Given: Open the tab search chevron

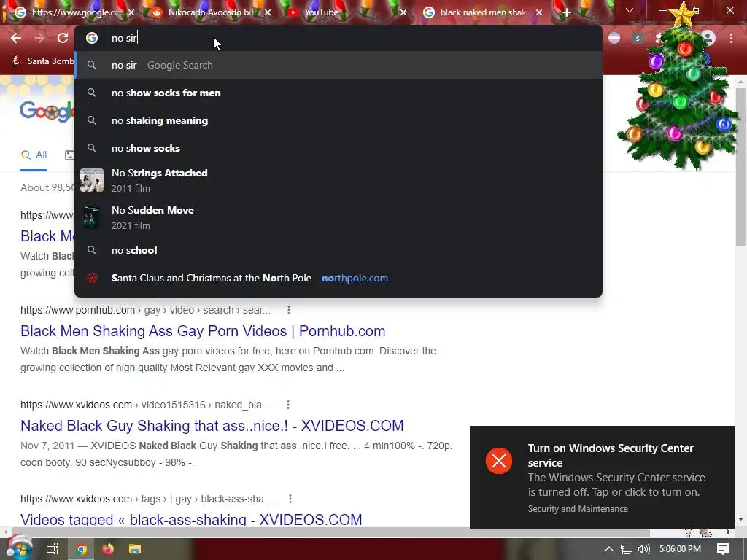Looking at the screenshot, I should pyautogui.click(x=630, y=10).
